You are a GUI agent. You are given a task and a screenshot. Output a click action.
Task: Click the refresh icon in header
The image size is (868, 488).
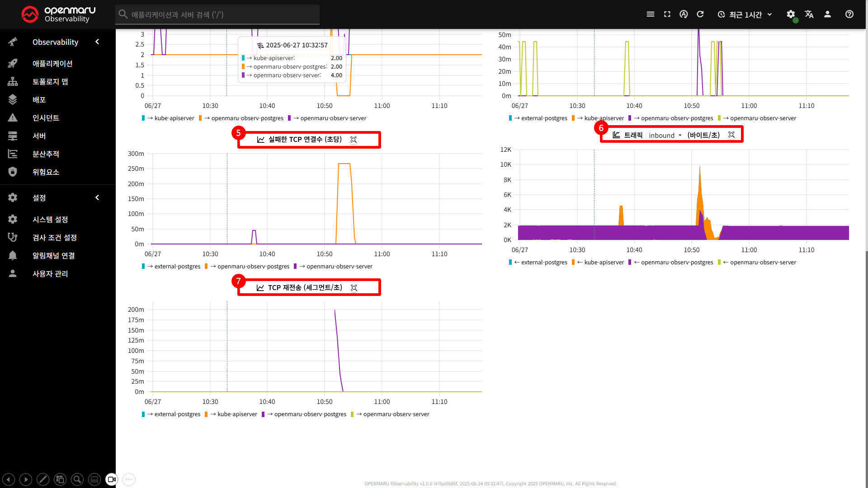point(700,14)
